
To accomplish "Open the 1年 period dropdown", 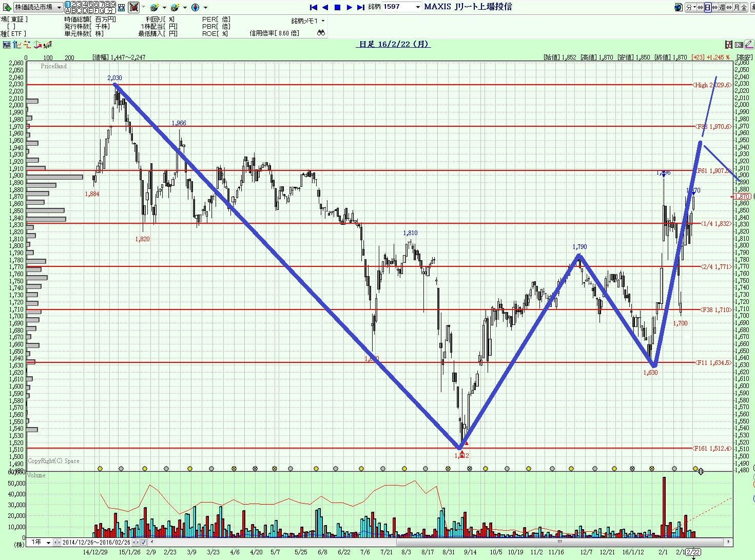I will click(41, 542).
